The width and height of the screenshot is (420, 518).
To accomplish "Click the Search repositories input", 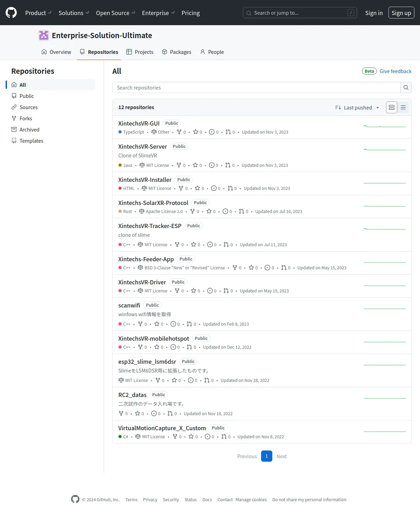I will (x=256, y=87).
